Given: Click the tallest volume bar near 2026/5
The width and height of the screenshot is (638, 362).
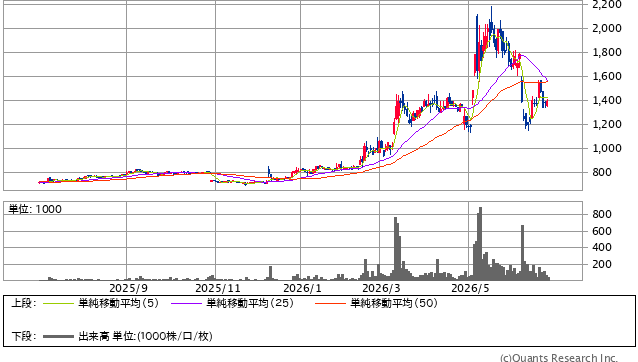Looking at the screenshot, I should 480,244.
